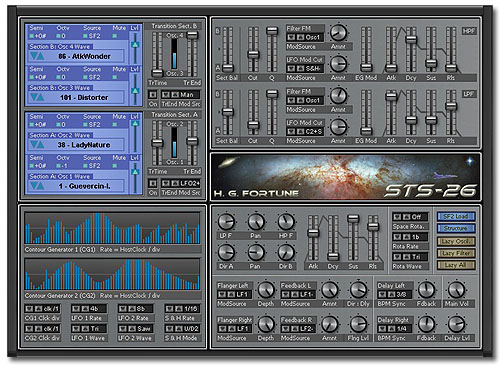This screenshot has width=500, height=366.
Task: Click the Delay Lvl knob
Action: click(456, 324)
